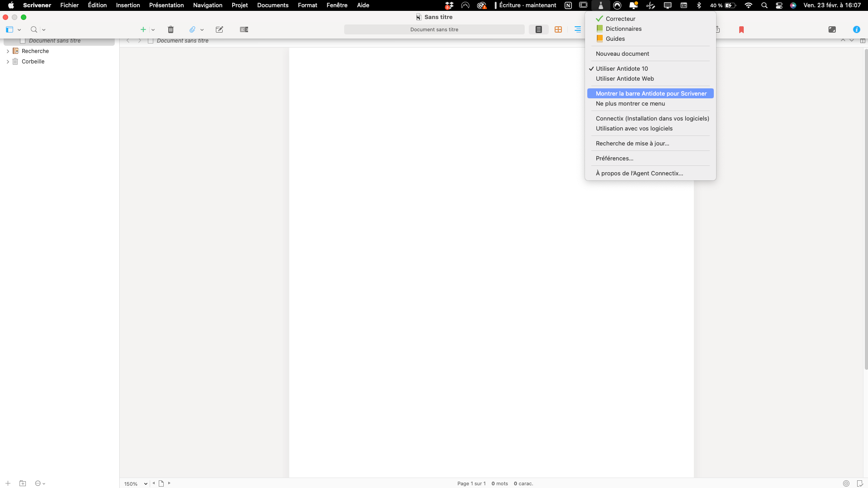
Task: Choose Nouveau document from the menu
Action: 623,53
